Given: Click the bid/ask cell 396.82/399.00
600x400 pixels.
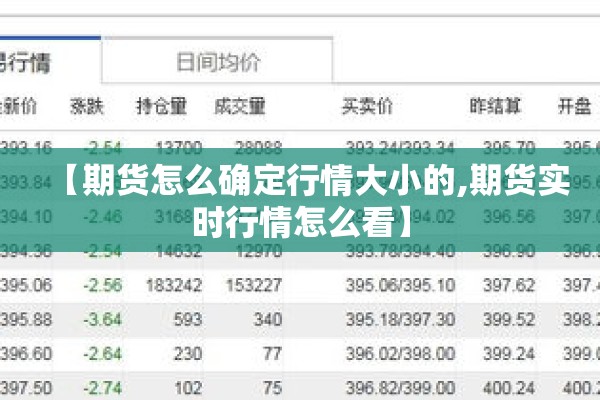Looking at the screenshot, I should click(400, 388).
